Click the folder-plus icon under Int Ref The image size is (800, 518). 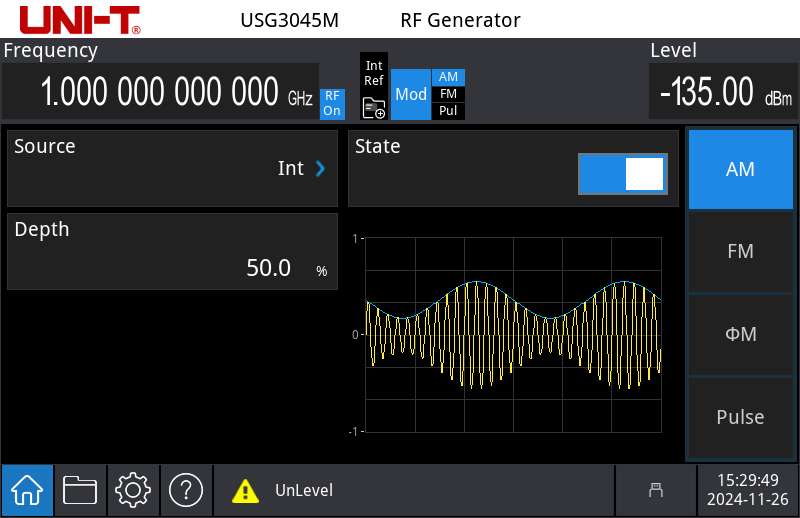point(374,108)
